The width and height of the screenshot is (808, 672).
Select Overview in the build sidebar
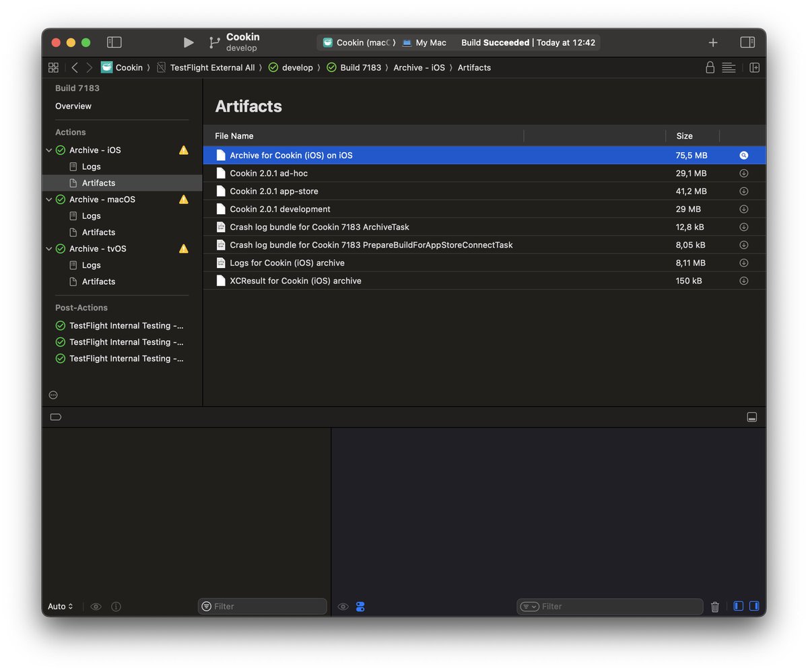point(73,106)
